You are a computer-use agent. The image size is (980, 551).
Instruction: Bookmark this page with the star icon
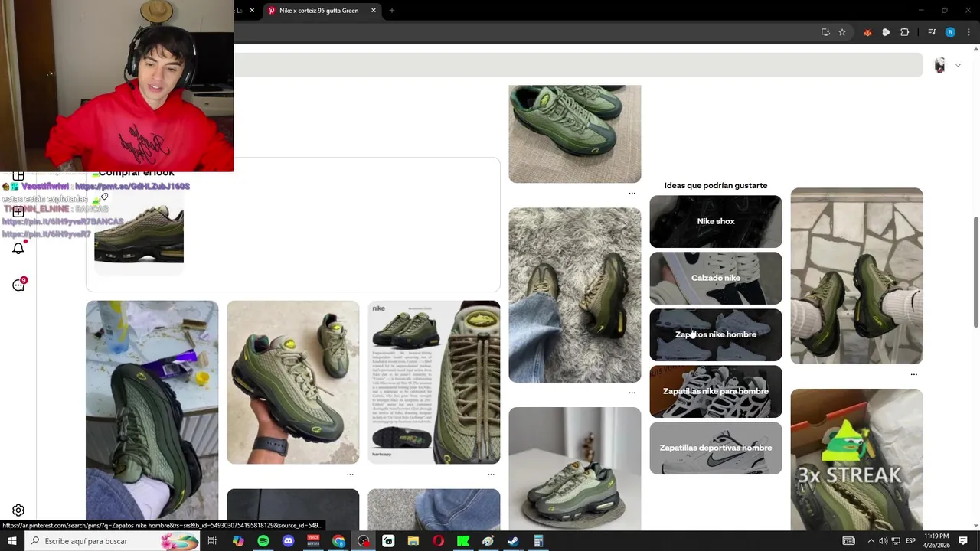click(842, 32)
